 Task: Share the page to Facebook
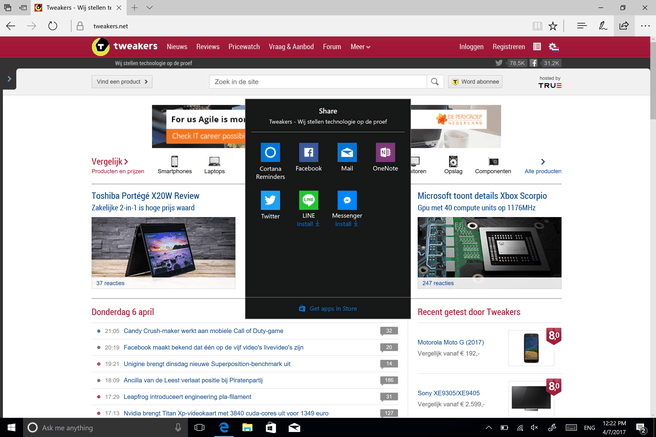point(308,157)
